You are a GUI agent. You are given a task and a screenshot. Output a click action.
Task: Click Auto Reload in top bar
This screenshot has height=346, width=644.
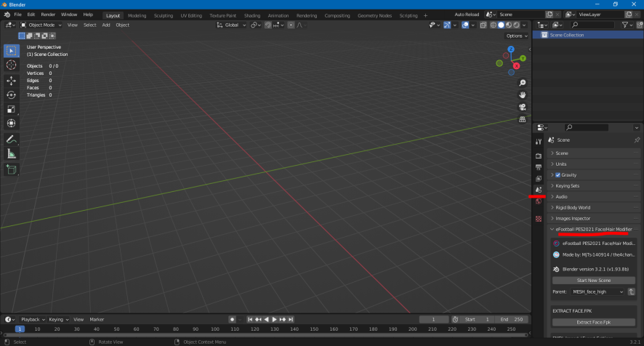(467, 15)
